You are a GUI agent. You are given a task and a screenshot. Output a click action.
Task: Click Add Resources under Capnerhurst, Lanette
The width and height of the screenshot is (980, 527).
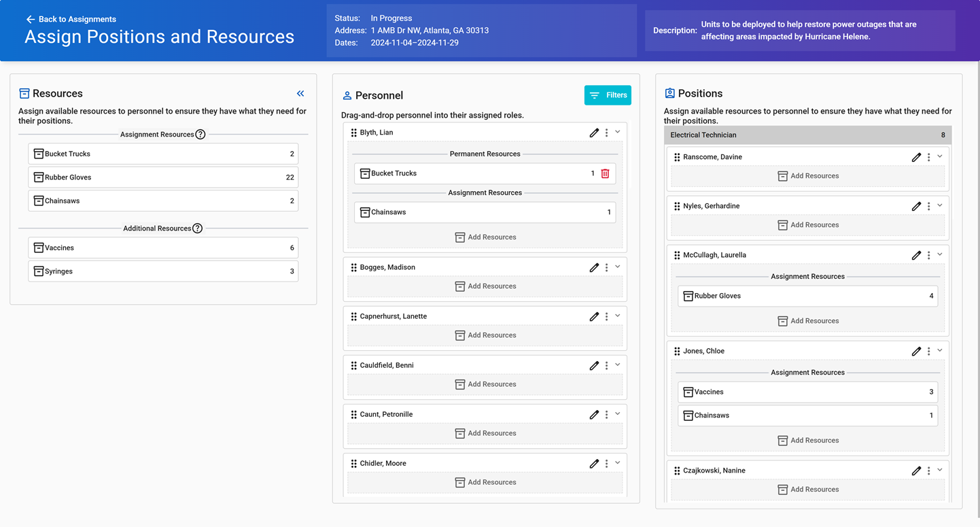click(485, 335)
